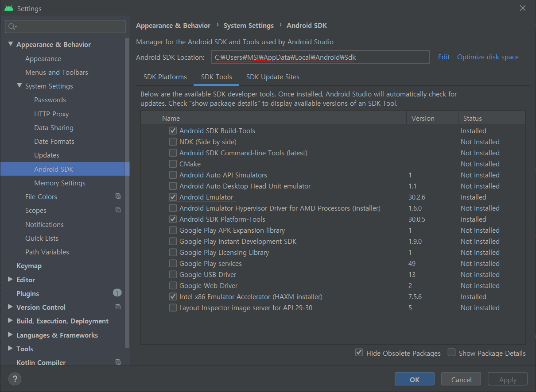Open the Notifications settings page
Image resolution: width=536 pixels, height=392 pixels.
tap(44, 224)
